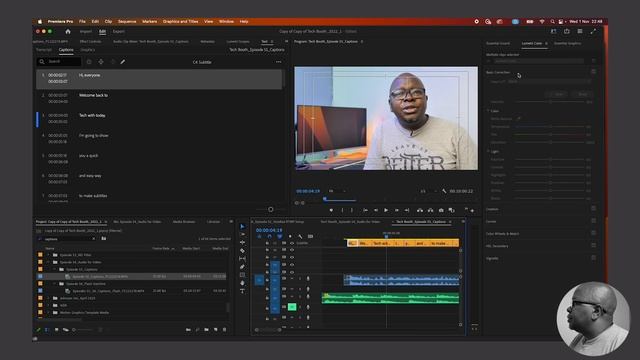Select the Track Select Forward tool
The width and height of the screenshot is (640, 360).
point(242,234)
